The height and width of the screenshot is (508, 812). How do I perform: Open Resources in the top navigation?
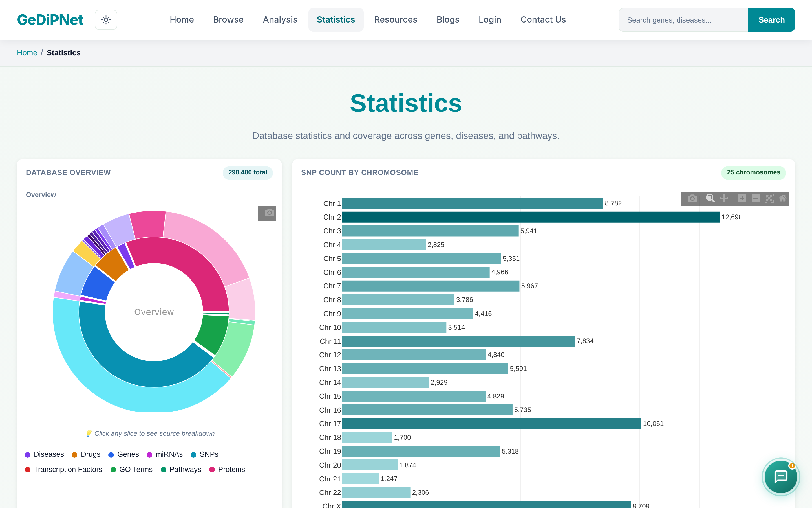(396, 20)
